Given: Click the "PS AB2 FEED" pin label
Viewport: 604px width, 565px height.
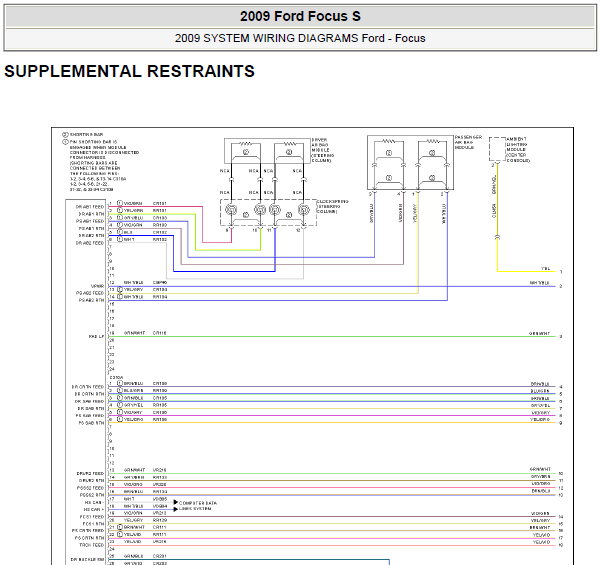Looking at the screenshot, I should point(90,293).
